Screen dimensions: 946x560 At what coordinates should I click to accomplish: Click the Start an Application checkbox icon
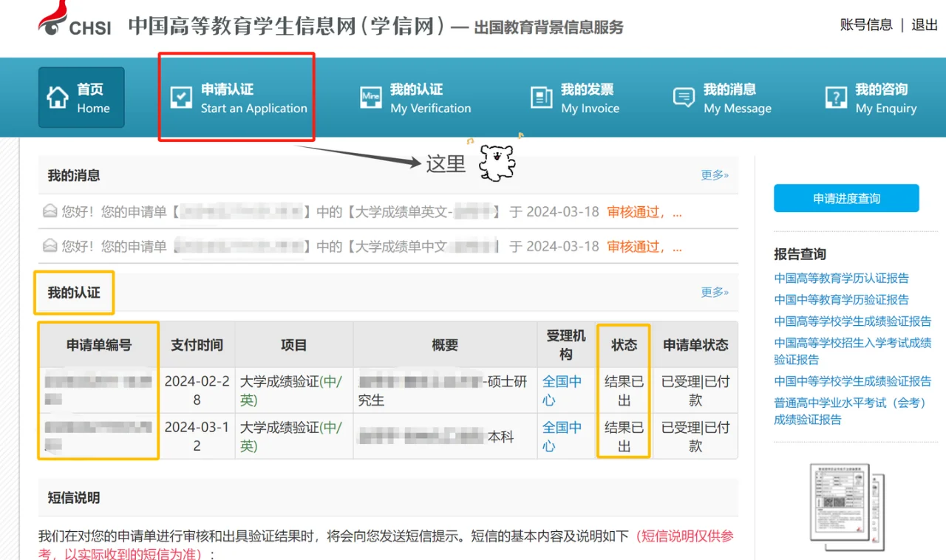181,98
